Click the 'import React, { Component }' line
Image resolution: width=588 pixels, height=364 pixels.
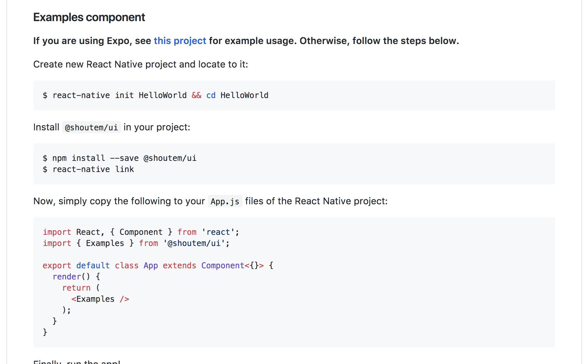pyautogui.click(x=141, y=232)
